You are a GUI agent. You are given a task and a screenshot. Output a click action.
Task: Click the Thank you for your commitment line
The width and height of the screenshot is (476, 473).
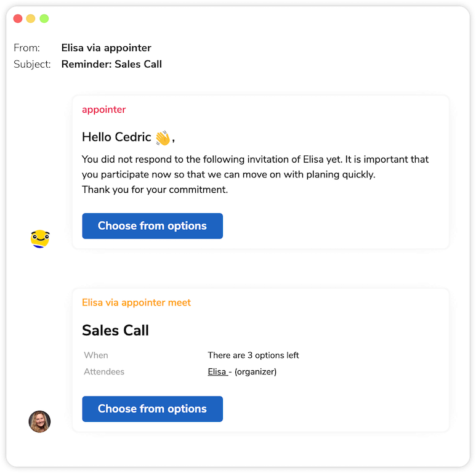pyautogui.click(x=155, y=190)
